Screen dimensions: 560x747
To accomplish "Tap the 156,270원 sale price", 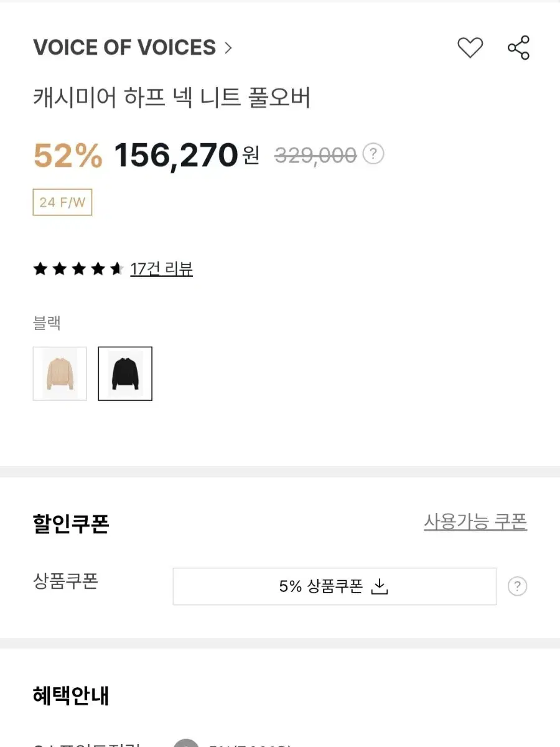I will click(187, 155).
